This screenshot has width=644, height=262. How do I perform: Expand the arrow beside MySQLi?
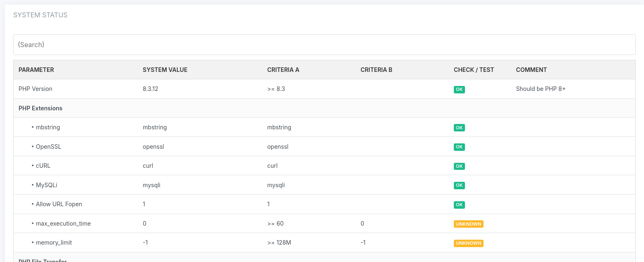pos(33,185)
